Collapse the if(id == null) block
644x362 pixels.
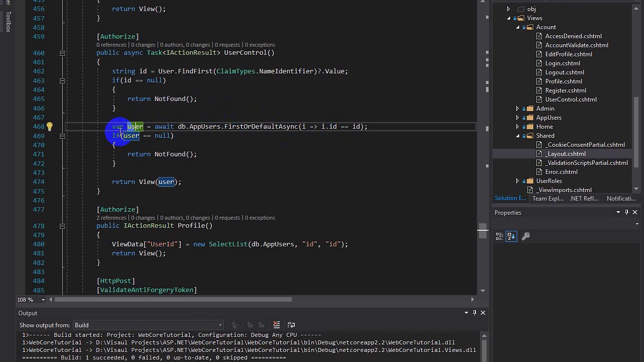coord(62,80)
